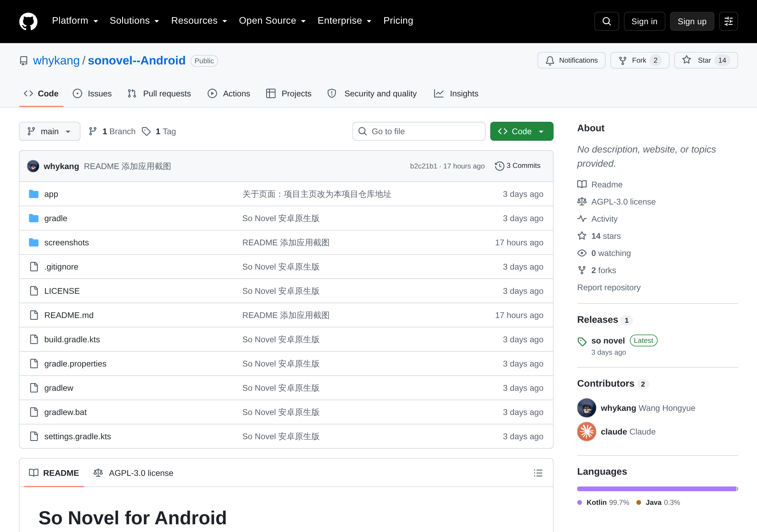Screen dimensions: 757x532
Task: Open the gradle.properties file
Action: click(75, 364)
